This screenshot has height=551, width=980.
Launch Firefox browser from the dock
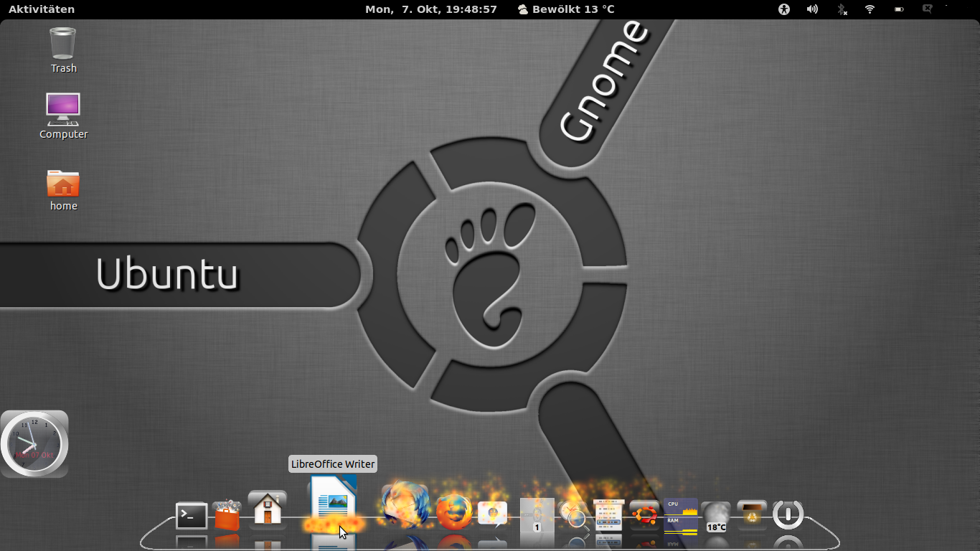coord(454,512)
